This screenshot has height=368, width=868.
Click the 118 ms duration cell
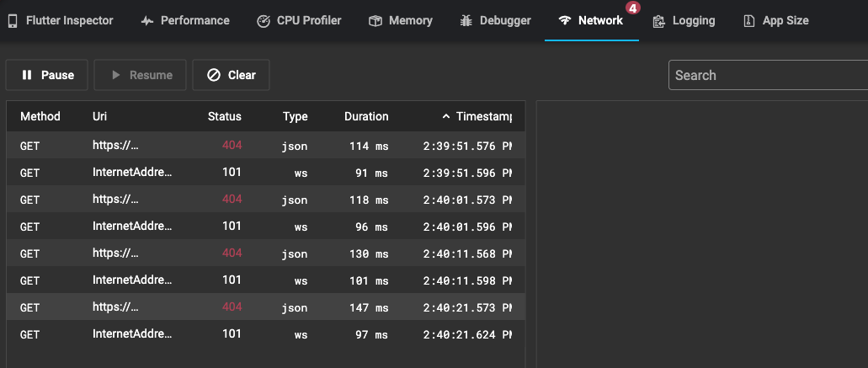[x=369, y=200]
